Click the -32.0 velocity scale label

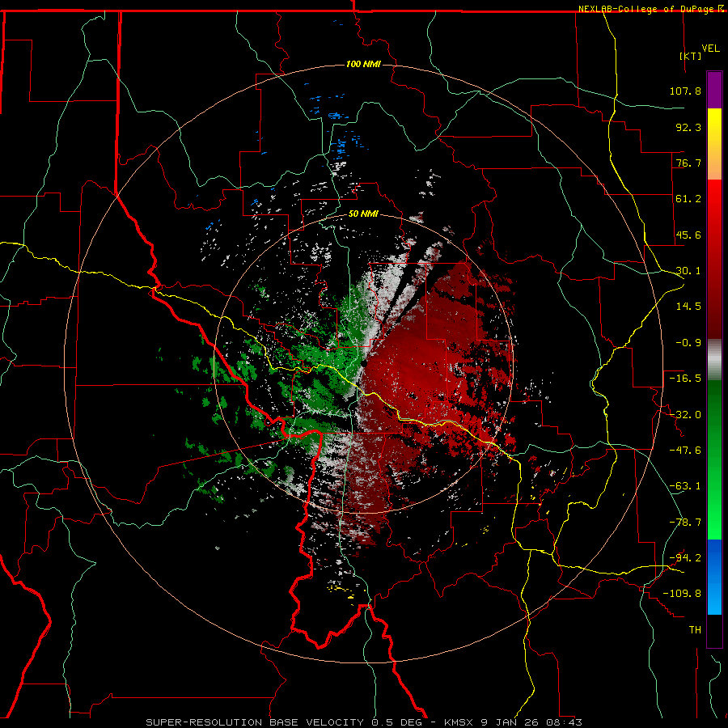click(685, 415)
